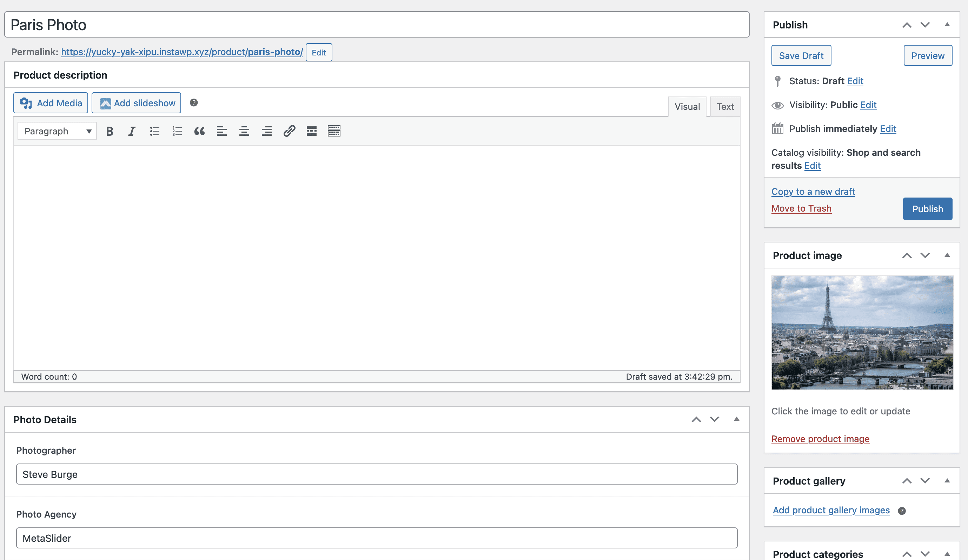Image resolution: width=968 pixels, height=560 pixels.
Task: Center align the text
Action: [244, 131]
